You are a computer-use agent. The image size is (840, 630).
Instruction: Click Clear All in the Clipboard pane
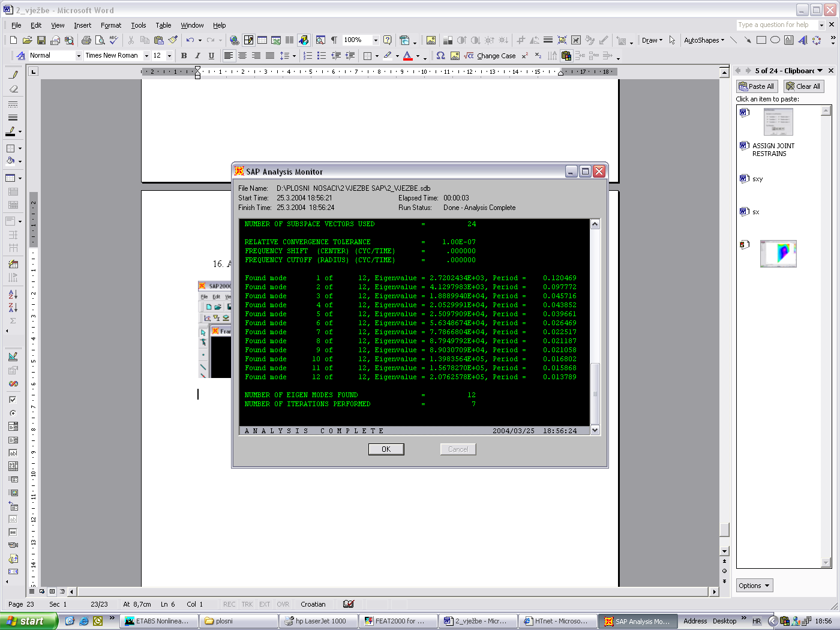click(x=803, y=86)
